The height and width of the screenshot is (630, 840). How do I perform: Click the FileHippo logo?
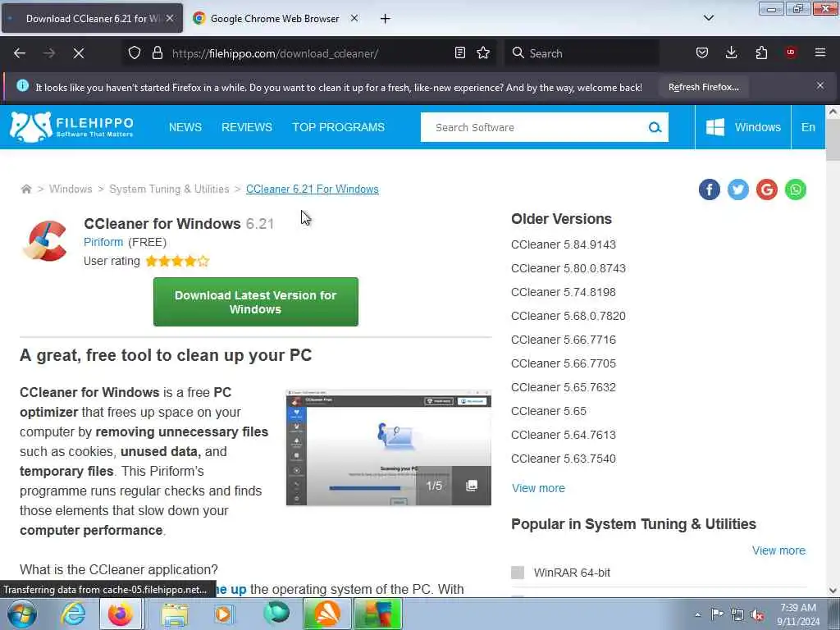coord(72,127)
